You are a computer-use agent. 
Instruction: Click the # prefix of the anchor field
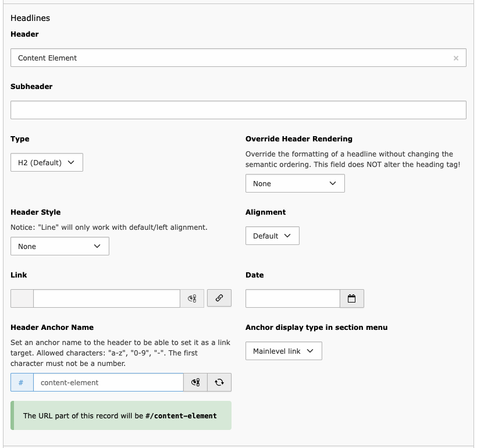coord(22,382)
